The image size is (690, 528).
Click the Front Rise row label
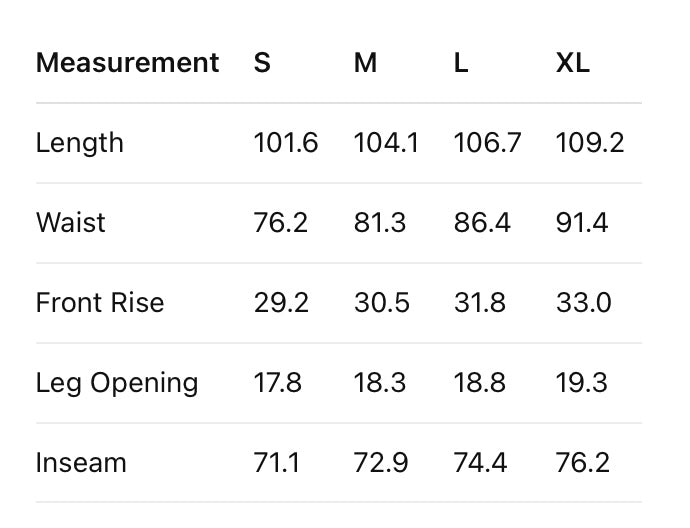[x=100, y=303]
